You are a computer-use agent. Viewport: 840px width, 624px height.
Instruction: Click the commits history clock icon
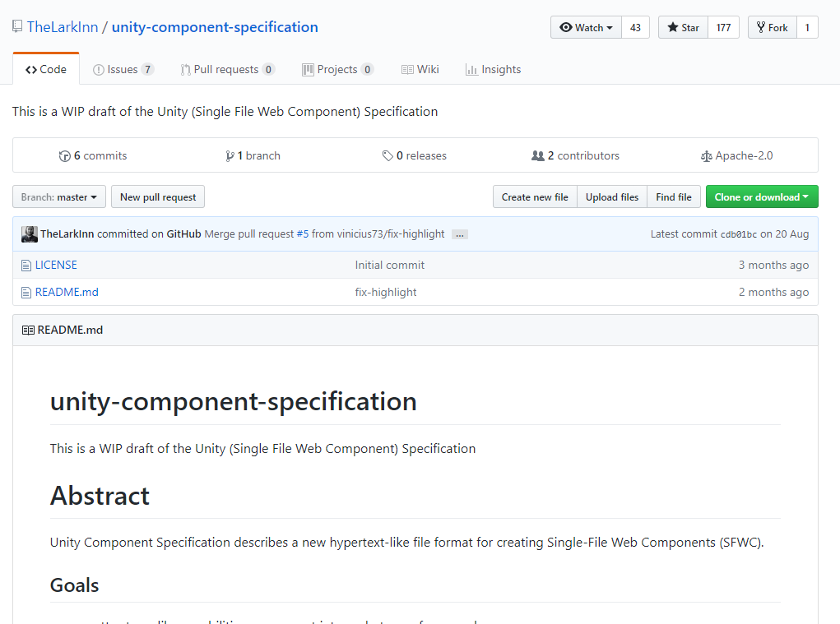click(x=65, y=156)
